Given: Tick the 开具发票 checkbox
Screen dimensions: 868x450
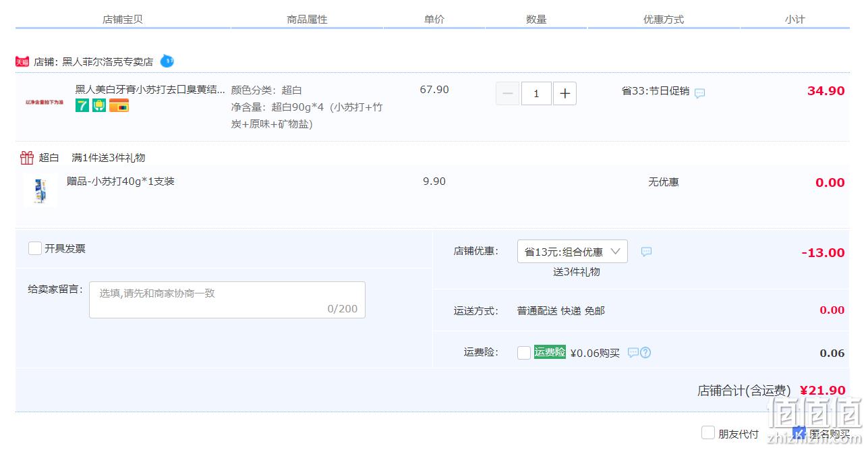Looking at the screenshot, I should click(x=35, y=248).
